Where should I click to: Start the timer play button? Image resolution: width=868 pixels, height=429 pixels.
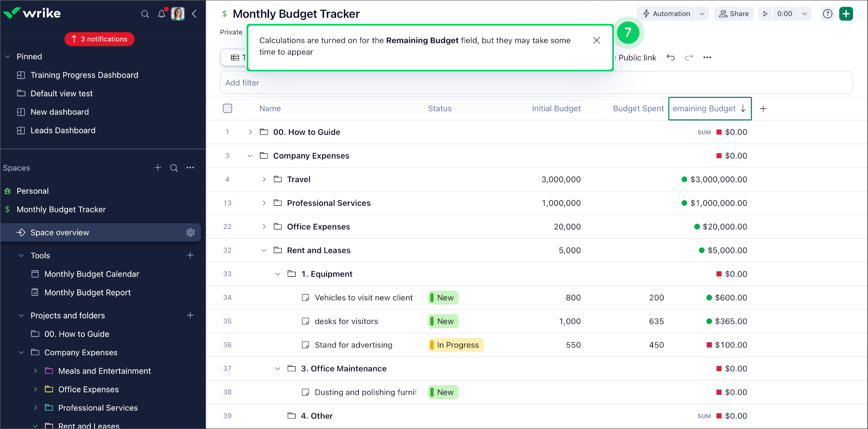(765, 14)
